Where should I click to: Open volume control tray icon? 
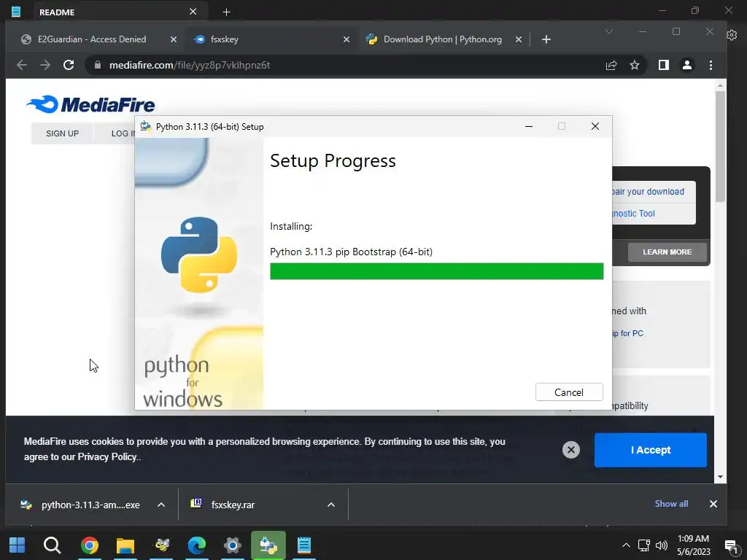pos(661,545)
